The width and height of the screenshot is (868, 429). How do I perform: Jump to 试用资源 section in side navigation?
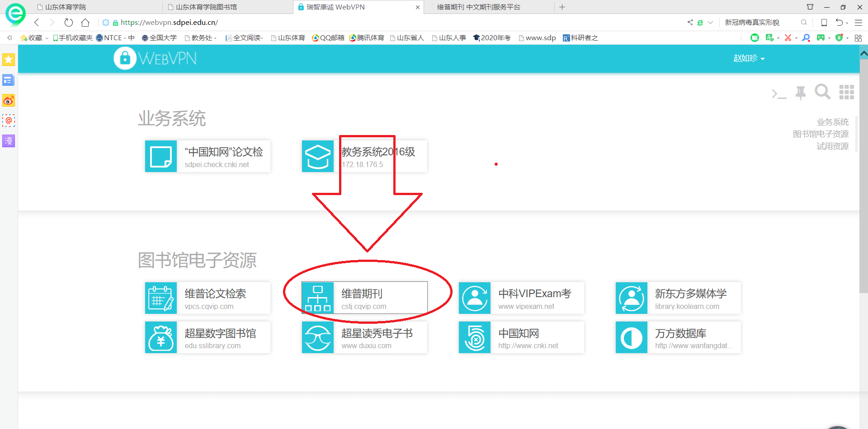[x=832, y=146]
